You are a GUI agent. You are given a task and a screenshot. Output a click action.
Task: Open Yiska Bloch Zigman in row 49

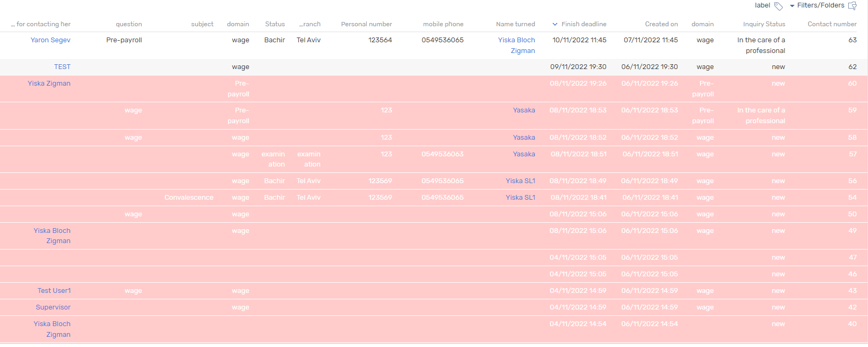[x=52, y=236]
